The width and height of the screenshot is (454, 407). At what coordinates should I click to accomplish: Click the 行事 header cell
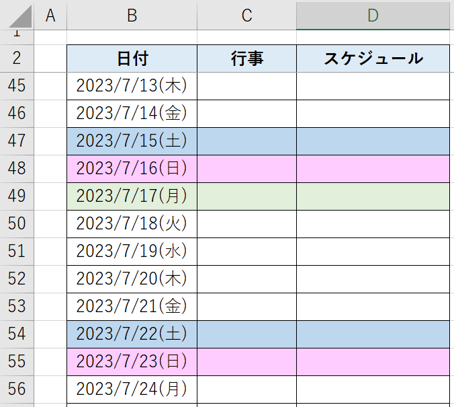click(x=247, y=59)
